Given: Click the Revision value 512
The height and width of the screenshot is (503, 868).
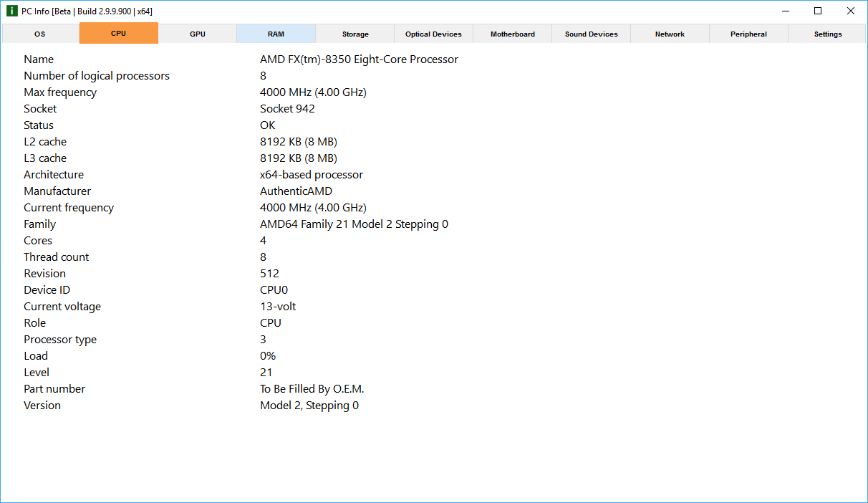Looking at the screenshot, I should pyautogui.click(x=269, y=274).
